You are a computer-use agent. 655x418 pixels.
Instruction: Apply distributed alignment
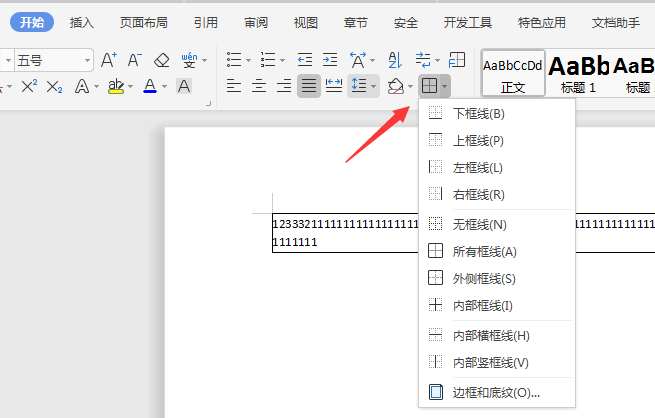tap(334, 86)
